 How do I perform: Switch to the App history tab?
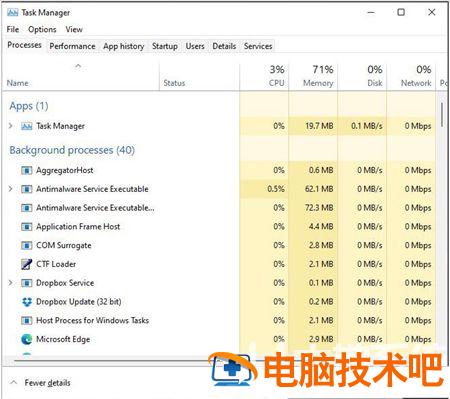(x=123, y=46)
